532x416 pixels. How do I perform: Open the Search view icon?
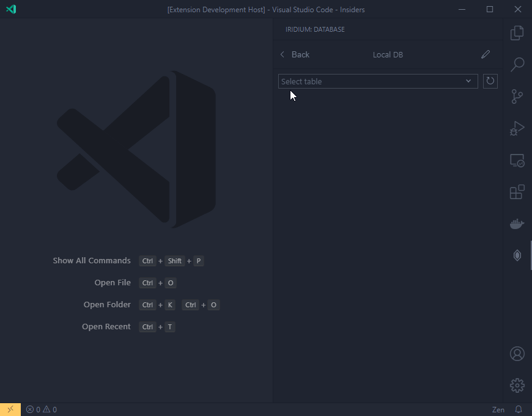517,64
